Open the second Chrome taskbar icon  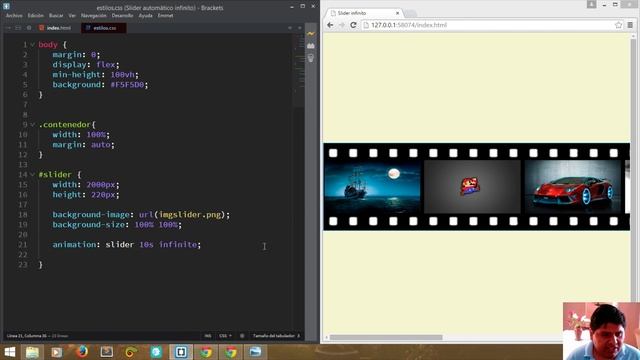click(x=231, y=352)
